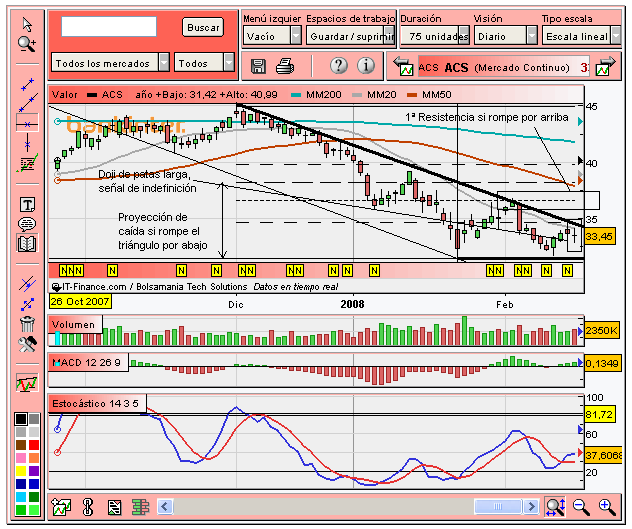Screen dimensions: 632x529
Task: Click the zoom-out magnifier at bottom right
Action: click(581, 507)
